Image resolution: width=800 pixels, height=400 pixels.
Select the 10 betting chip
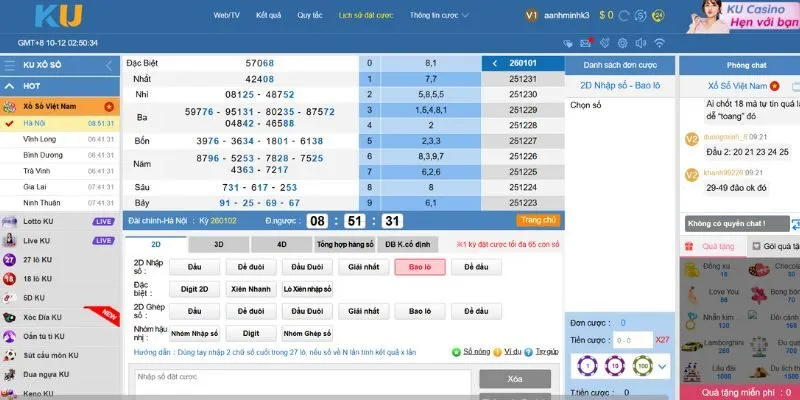pos(615,366)
